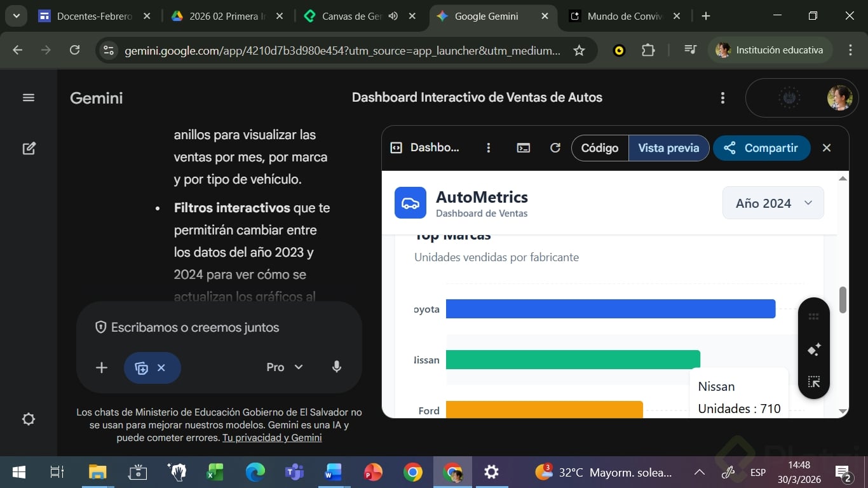Open Chrome media controls
Viewport: 868px width, 488px height.
pyautogui.click(x=689, y=50)
